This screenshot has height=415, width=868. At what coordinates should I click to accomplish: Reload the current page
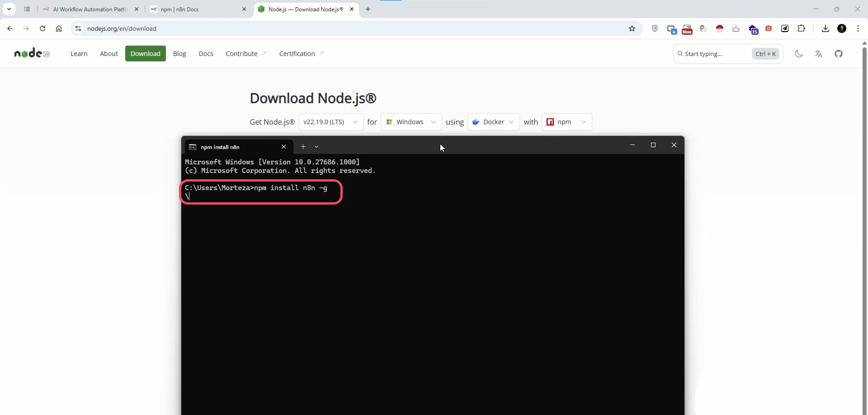click(42, 28)
